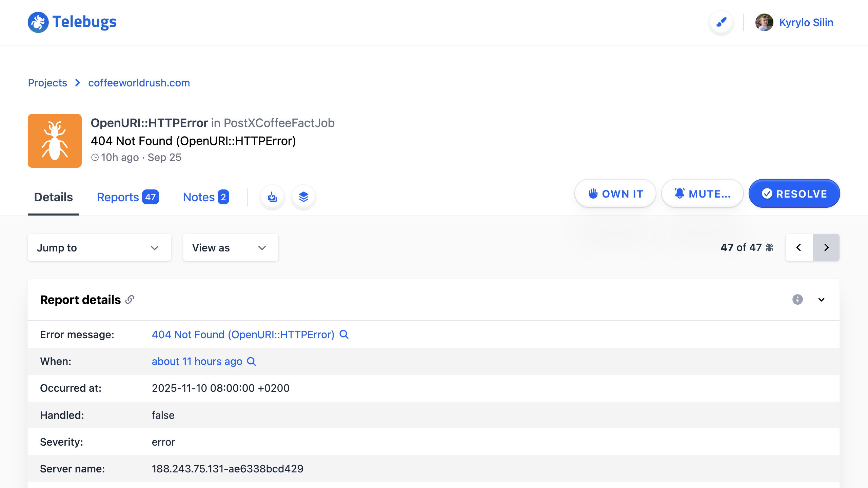
Task: Select the download reports icon
Action: [x=272, y=197]
